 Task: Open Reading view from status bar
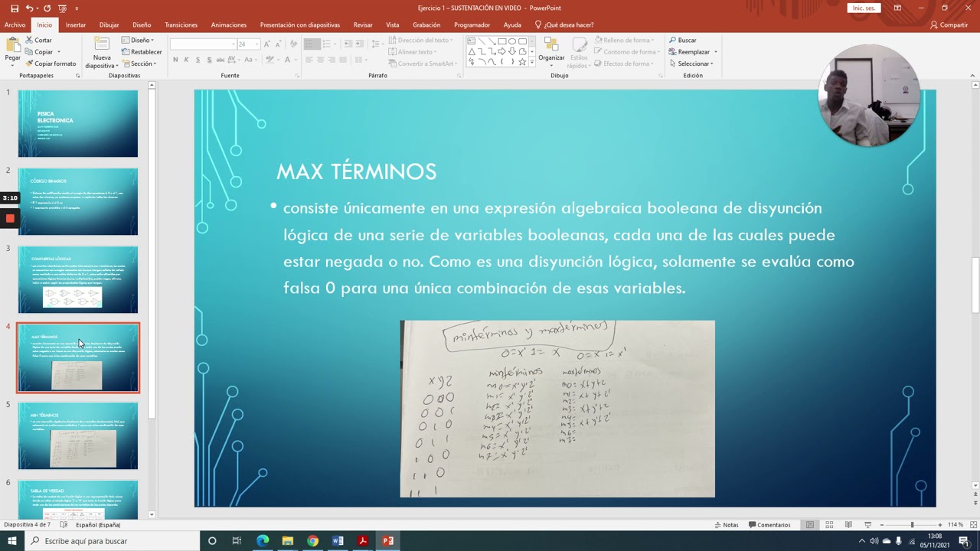848,525
